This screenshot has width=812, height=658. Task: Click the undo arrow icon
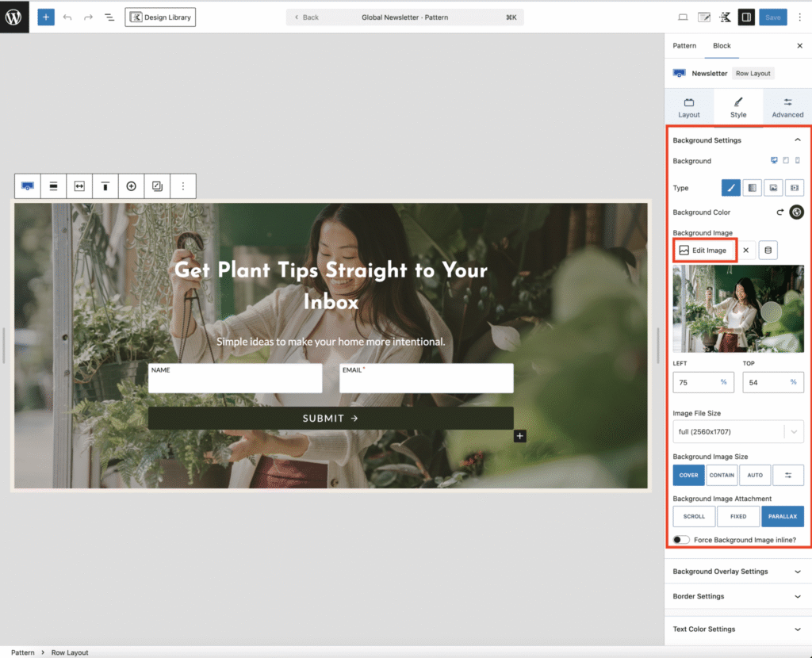(x=67, y=17)
